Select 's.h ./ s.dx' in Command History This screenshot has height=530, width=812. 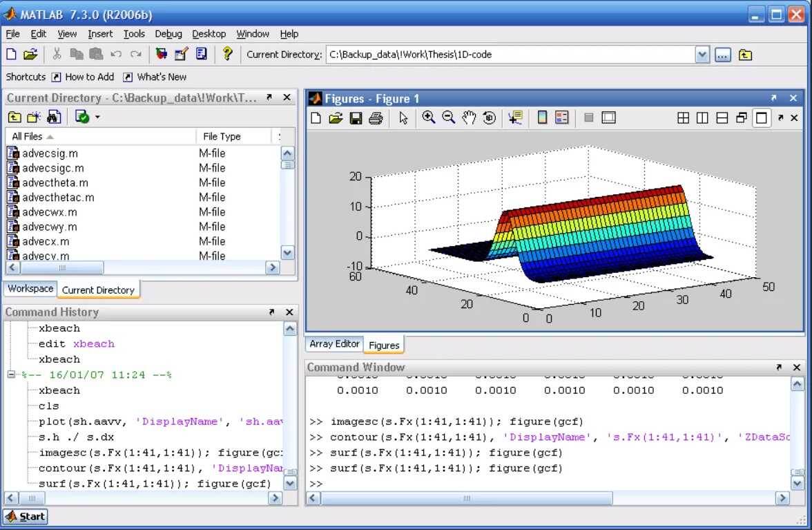click(76, 437)
